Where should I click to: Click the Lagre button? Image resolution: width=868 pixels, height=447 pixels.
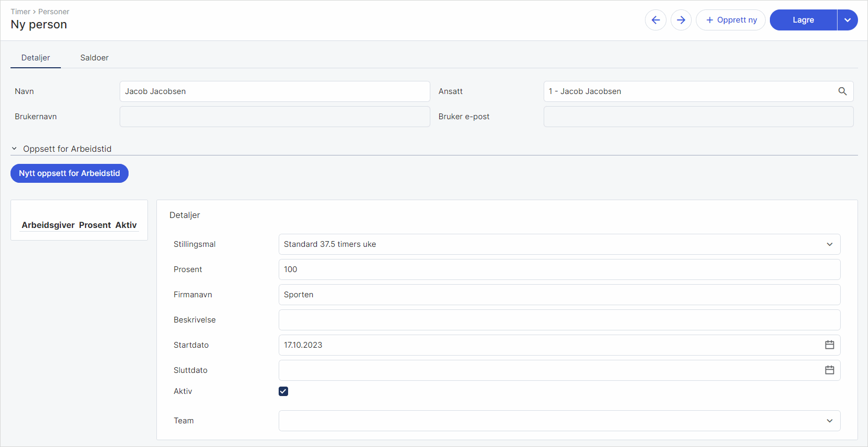[x=803, y=20]
